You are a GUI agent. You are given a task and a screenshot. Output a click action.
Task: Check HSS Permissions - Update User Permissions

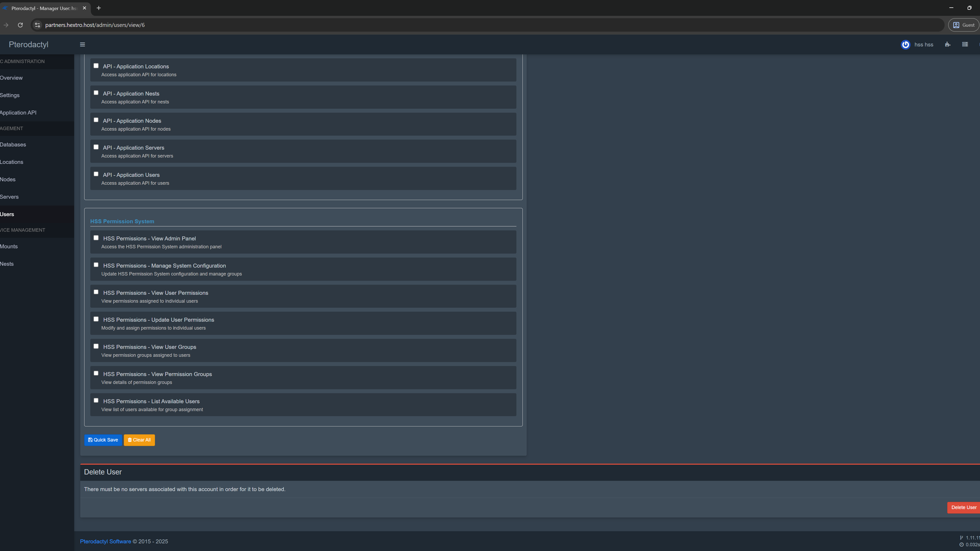(x=96, y=319)
